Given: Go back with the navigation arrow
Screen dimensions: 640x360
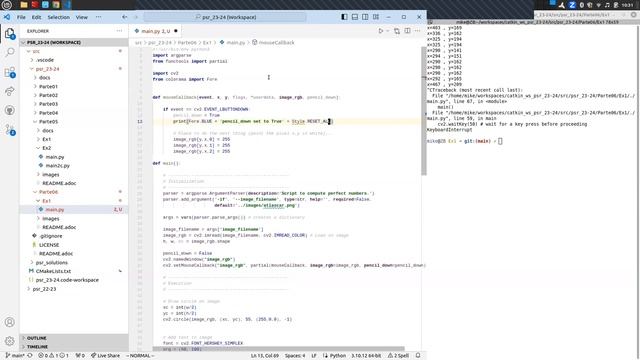Looking at the screenshot, I should click(124, 17).
